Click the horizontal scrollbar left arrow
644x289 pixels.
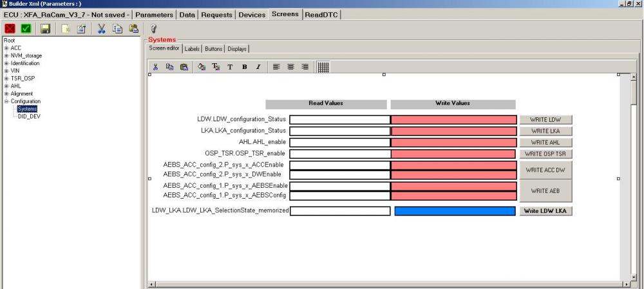coord(151,284)
